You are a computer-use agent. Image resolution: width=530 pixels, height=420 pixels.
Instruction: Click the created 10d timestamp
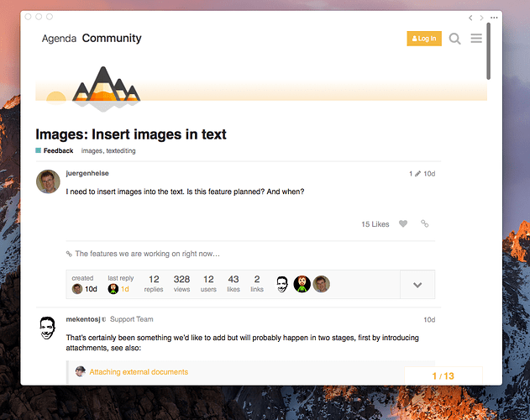pos(91,289)
